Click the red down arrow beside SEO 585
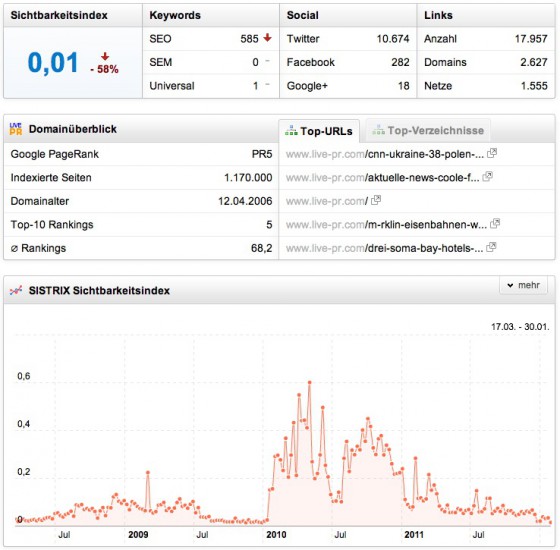This screenshot has height=550, width=560. [267, 38]
